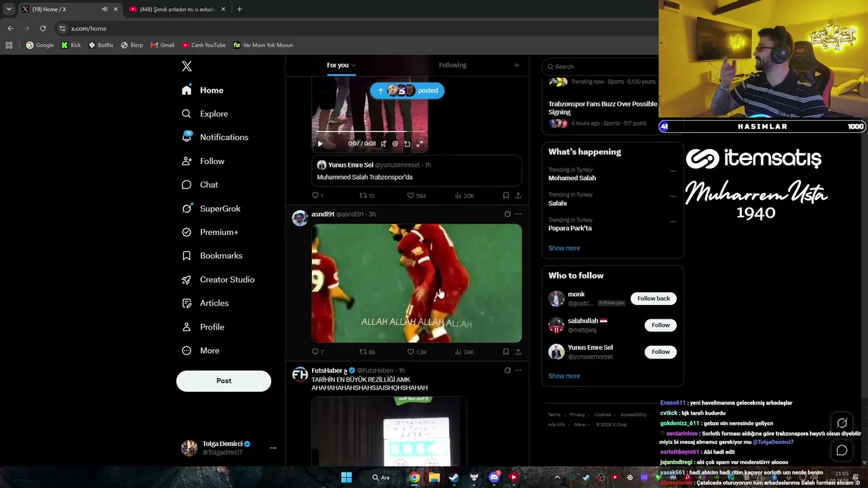Viewport: 868px width, 488px height.
Task: Open SuperGrok from the sidebar
Action: (x=211, y=209)
